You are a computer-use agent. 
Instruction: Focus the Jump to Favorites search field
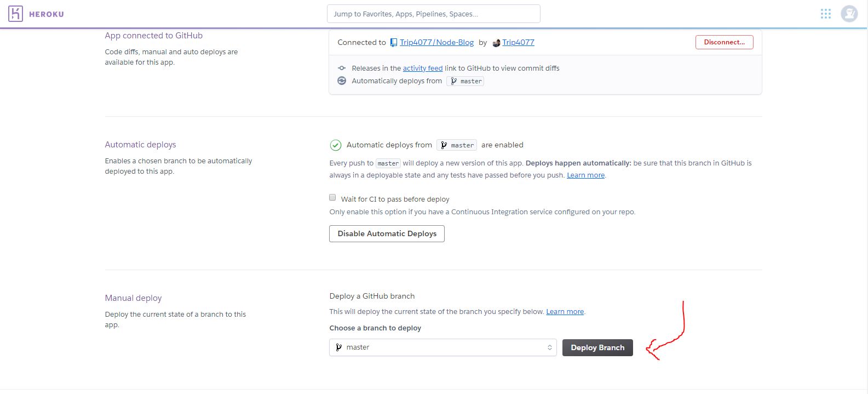click(x=433, y=14)
